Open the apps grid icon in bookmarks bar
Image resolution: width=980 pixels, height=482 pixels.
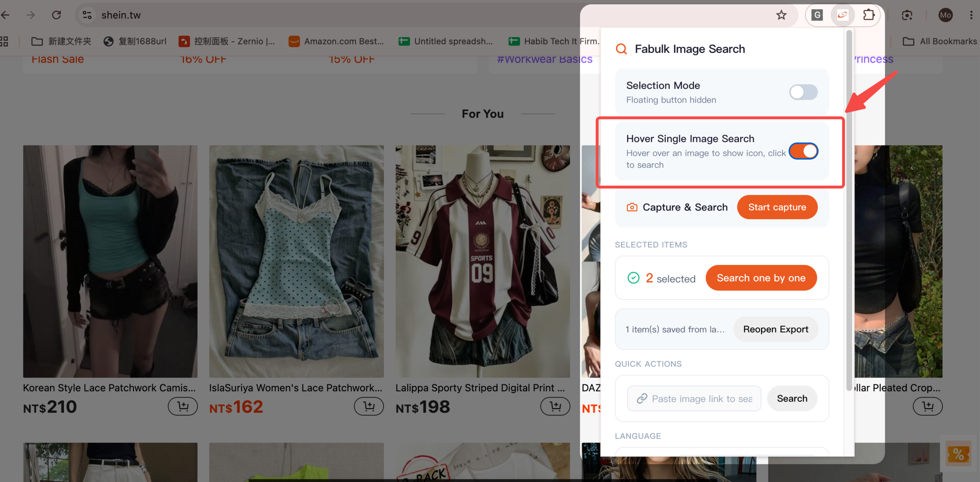(4, 41)
